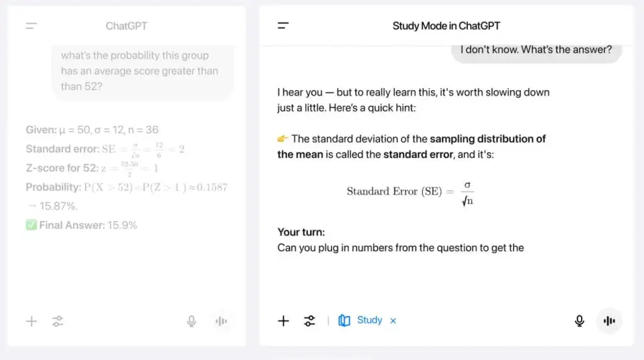Click the microphone dictation icon in Study panel
This screenshot has width=644, height=360.
pyautogui.click(x=579, y=320)
